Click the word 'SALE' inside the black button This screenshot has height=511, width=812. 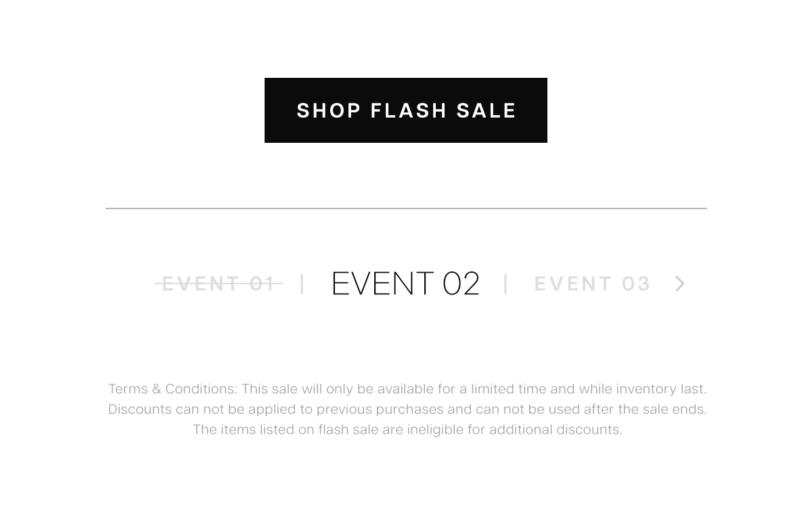coord(487,110)
